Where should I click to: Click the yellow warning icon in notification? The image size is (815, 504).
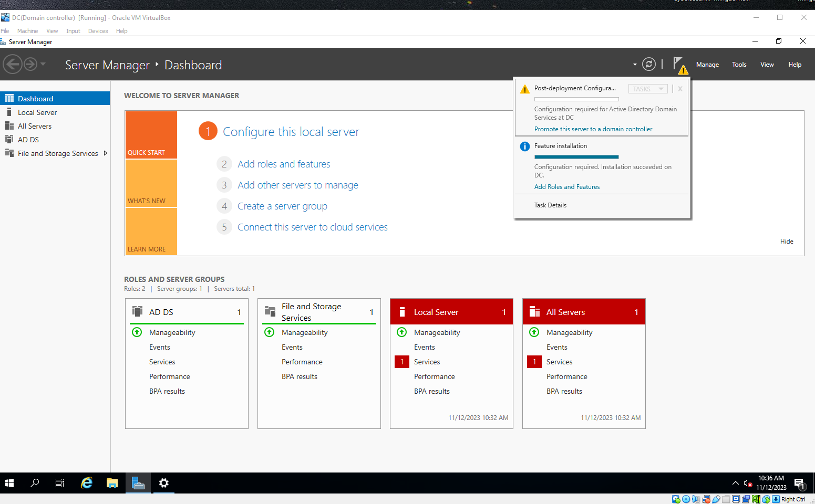coord(524,89)
